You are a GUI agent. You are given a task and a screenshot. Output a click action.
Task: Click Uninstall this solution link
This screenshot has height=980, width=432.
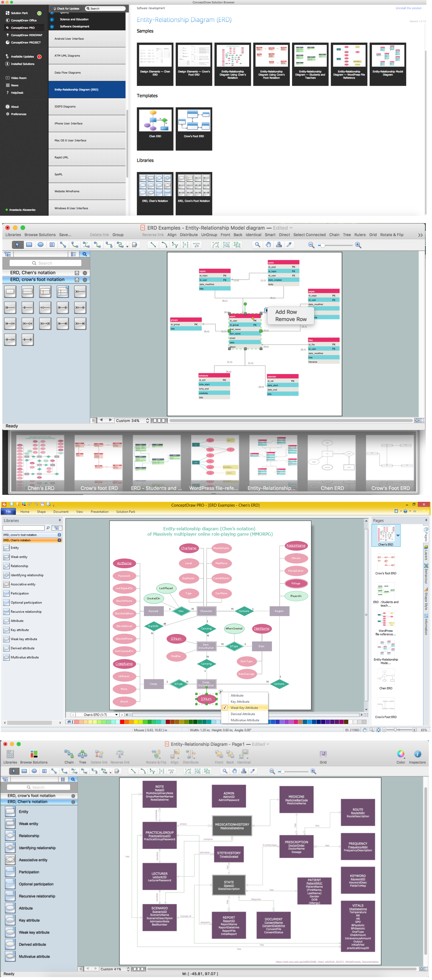[408, 8]
